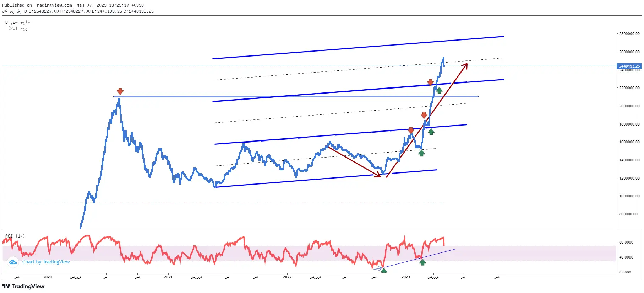This screenshot has height=293, width=644.
Task: Open the Chart by TradingView link
Action: (x=46, y=262)
